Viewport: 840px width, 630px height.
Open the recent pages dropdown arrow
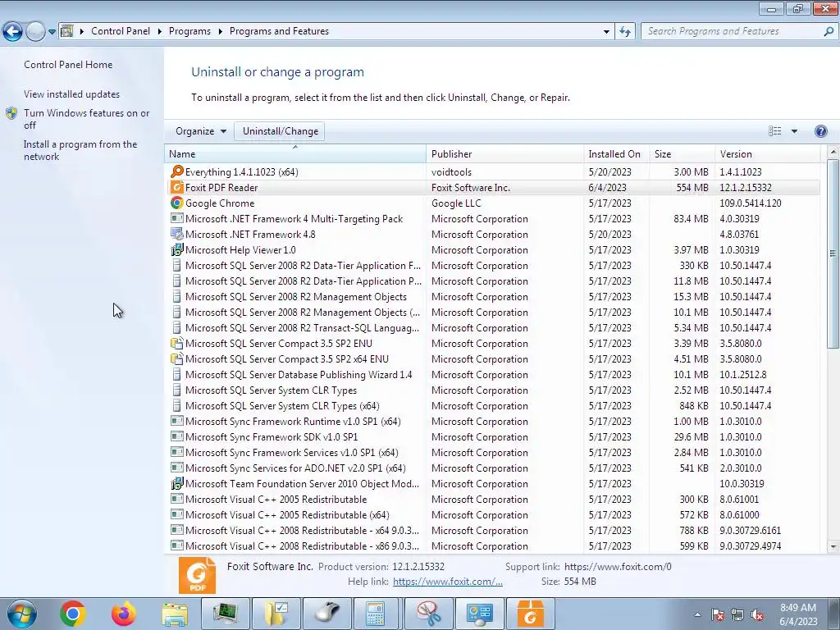tap(52, 32)
